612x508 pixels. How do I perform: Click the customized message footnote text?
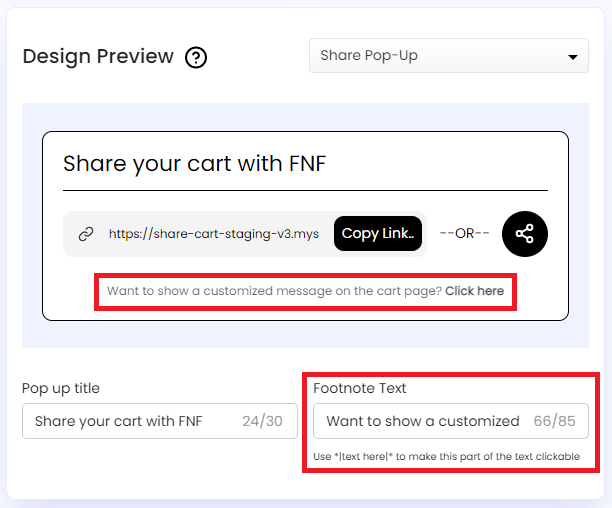[x=305, y=291]
